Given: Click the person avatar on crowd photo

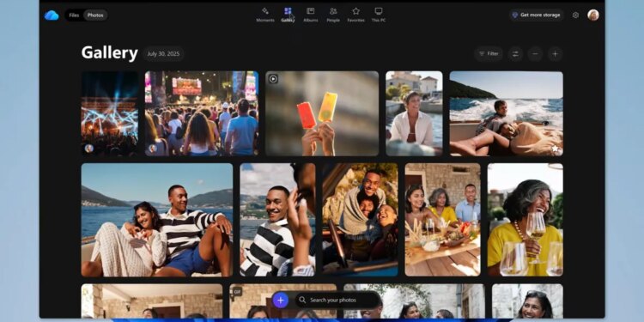Looking at the screenshot, I should coord(153,149).
